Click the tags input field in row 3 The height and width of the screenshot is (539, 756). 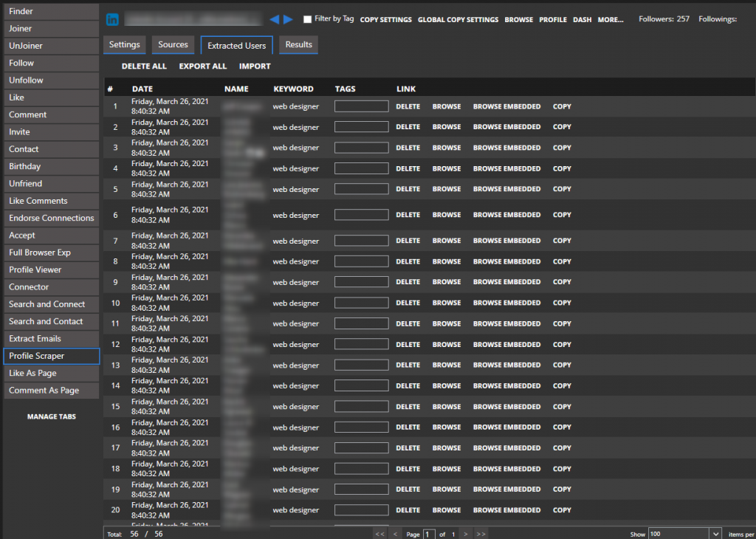[361, 148]
